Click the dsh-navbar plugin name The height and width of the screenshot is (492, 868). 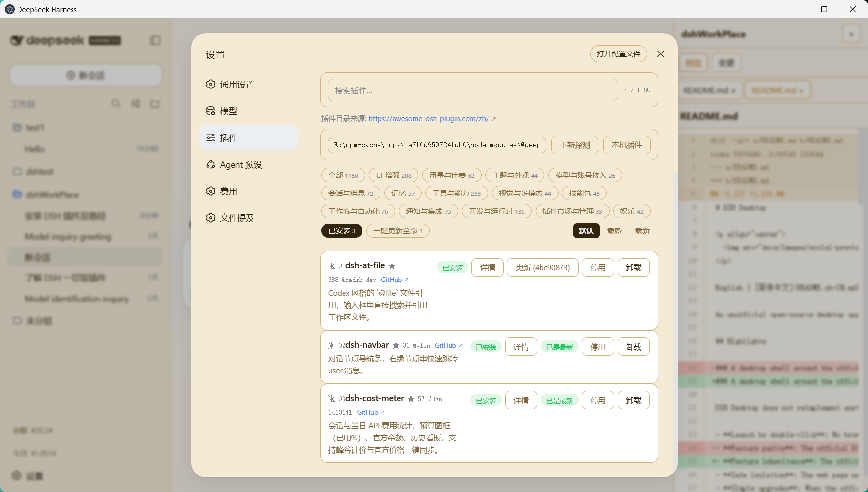coord(367,345)
